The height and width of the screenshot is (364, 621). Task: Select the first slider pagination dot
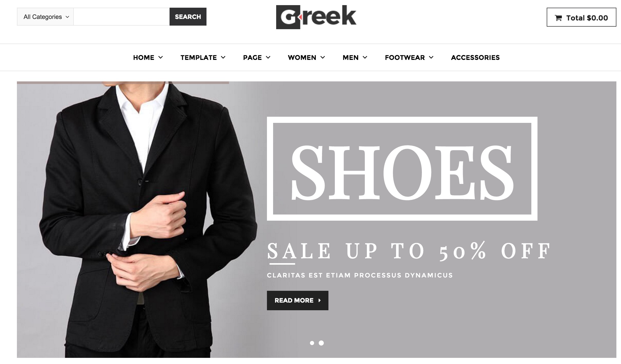pos(312,343)
